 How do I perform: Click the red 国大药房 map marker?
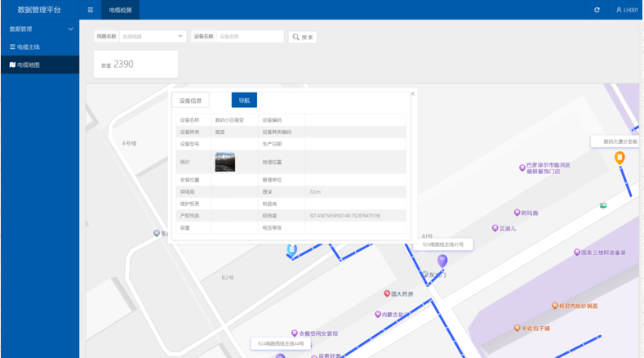pyautogui.click(x=388, y=293)
